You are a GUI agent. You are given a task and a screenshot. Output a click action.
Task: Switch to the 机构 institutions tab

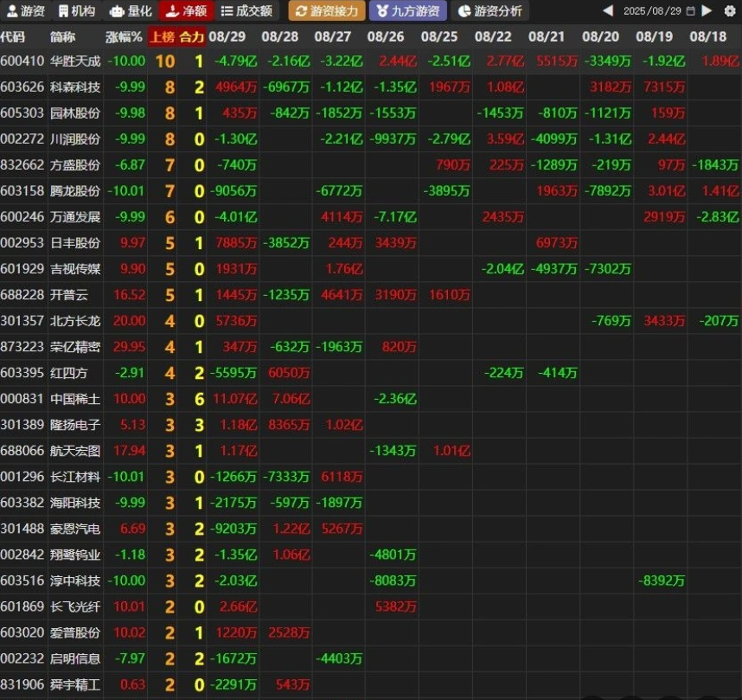tap(77, 11)
